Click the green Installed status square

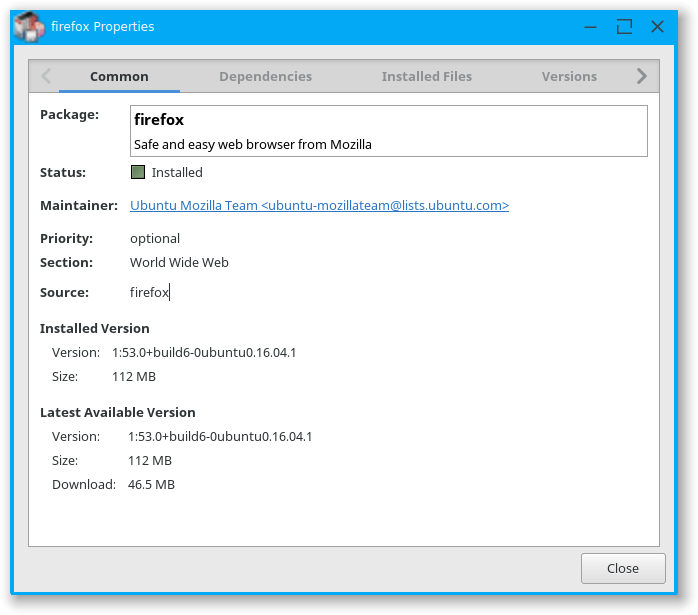[138, 172]
